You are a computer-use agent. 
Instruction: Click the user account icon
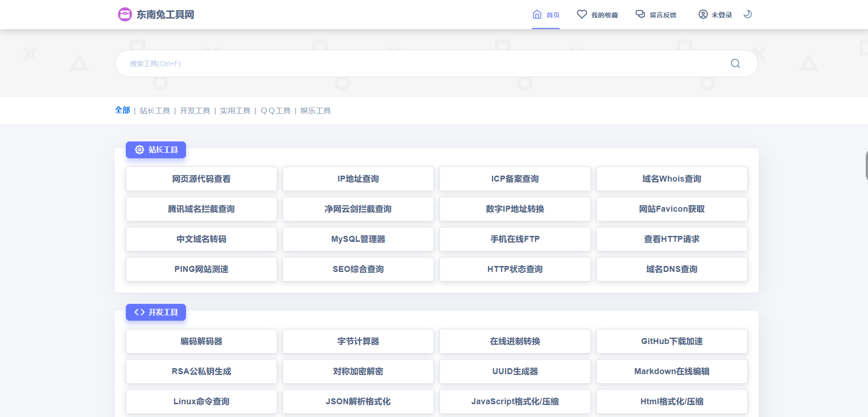tap(703, 15)
